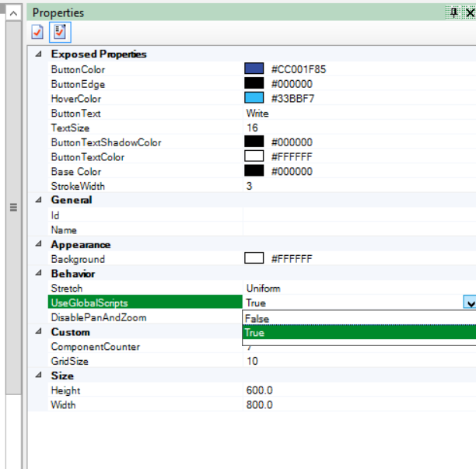Image resolution: width=476 pixels, height=469 pixels.
Task: Collapse the Exposed Properties section
Action: pyautogui.click(x=38, y=54)
